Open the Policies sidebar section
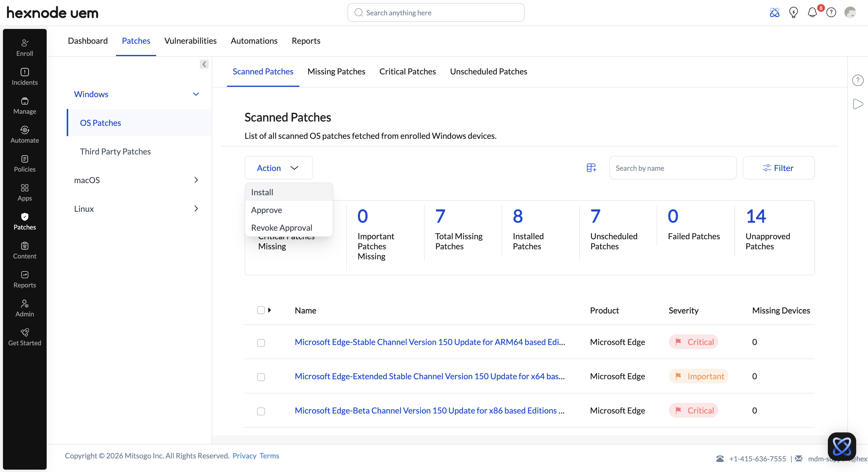868x472 pixels. (x=25, y=164)
